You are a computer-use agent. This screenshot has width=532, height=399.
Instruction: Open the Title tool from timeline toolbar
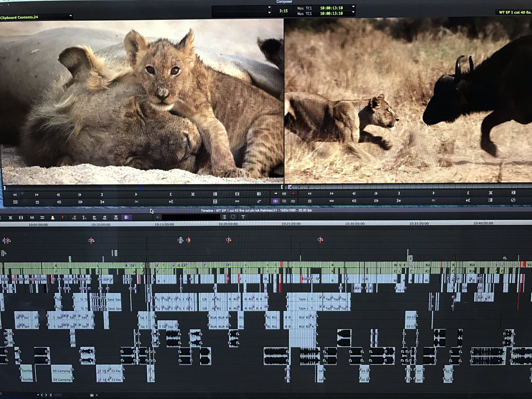pos(243,217)
